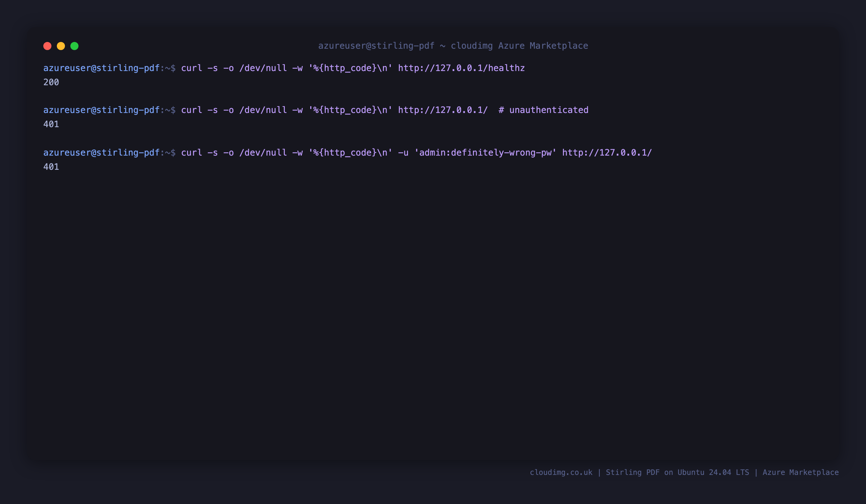This screenshot has height=504, width=866.
Task: Click the 401 output below the unauthenticated command
Action: [51, 124]
